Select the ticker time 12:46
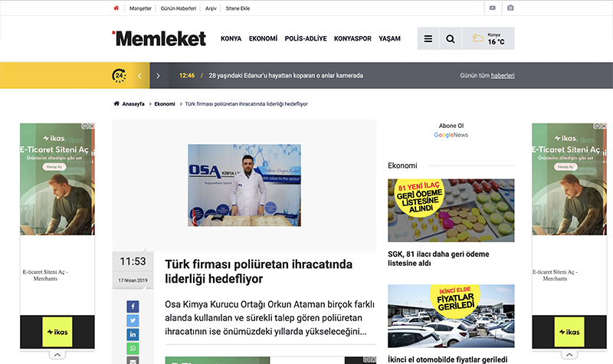 [187, 75]
